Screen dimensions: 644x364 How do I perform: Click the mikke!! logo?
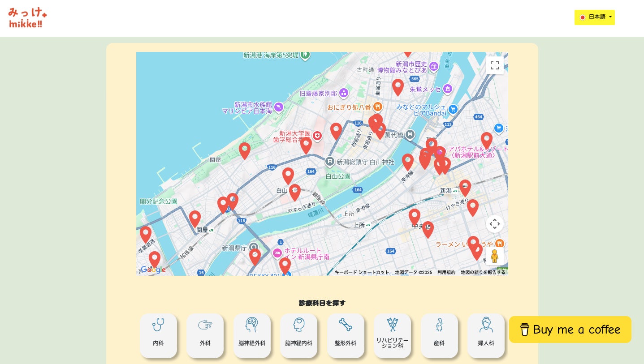[27, 18]
